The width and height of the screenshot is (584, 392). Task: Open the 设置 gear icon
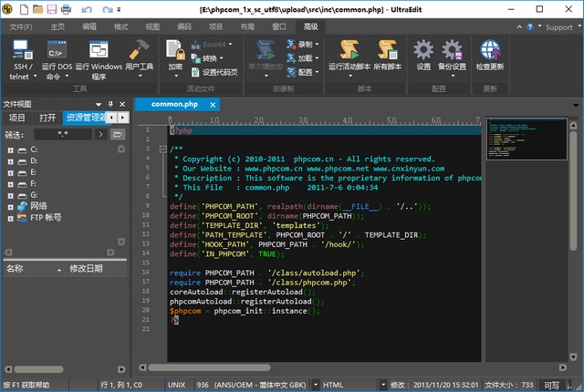[423, 50]
